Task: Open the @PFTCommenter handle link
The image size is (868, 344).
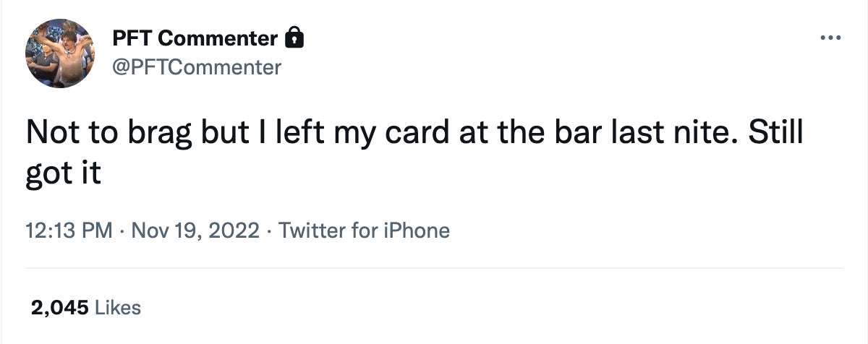Action: 196,67
